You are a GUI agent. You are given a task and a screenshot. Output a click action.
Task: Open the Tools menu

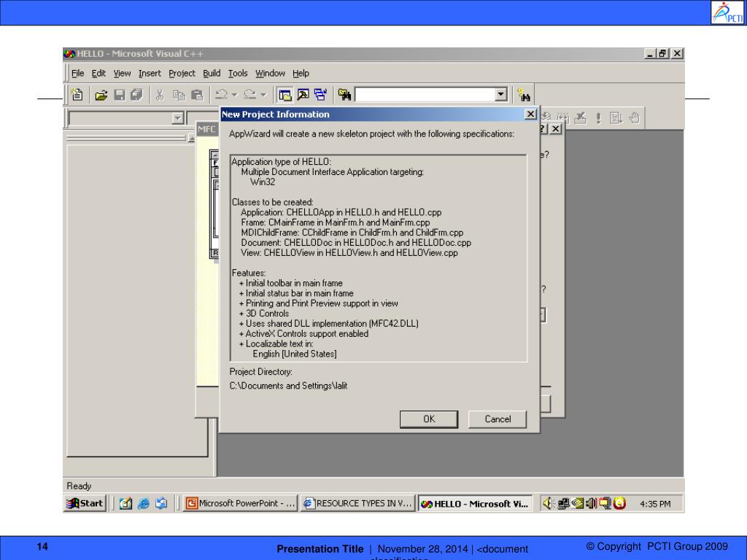[238, 74]
